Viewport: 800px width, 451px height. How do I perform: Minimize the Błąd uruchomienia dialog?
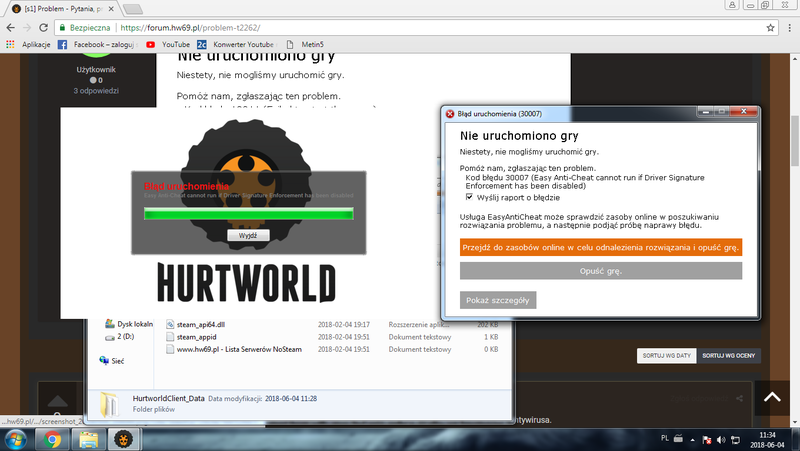click(x=705, y=111)
